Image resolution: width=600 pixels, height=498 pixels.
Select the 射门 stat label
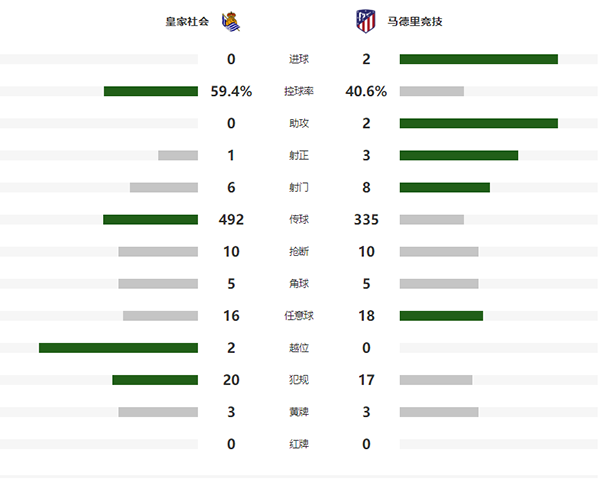tap(299, 187)
